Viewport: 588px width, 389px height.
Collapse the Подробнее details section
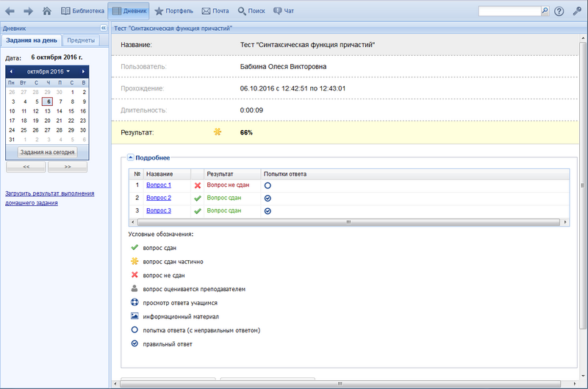[x=131, y=157]
